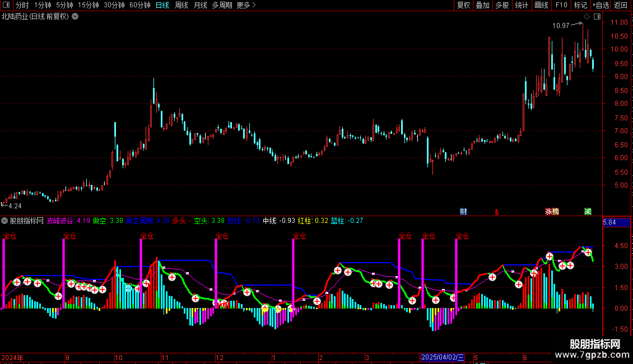Select the 日线 daily period
The image size is (633, 364).
click(162, 5)
